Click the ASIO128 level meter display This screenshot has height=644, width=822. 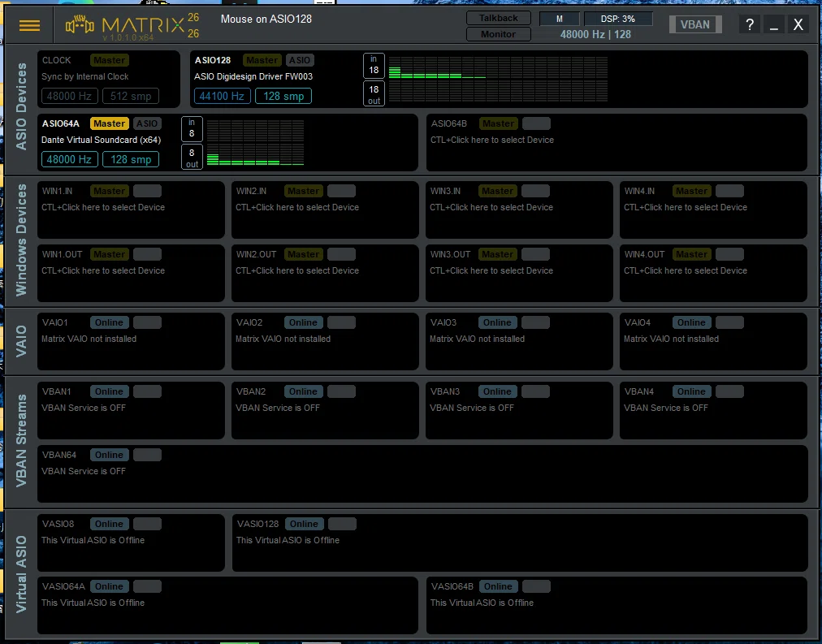pos(498,79)
